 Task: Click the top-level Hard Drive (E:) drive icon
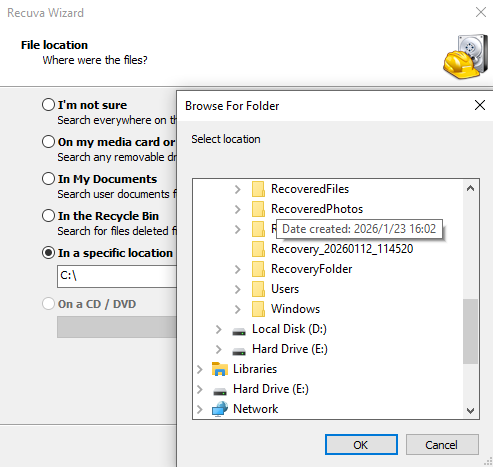220,392
